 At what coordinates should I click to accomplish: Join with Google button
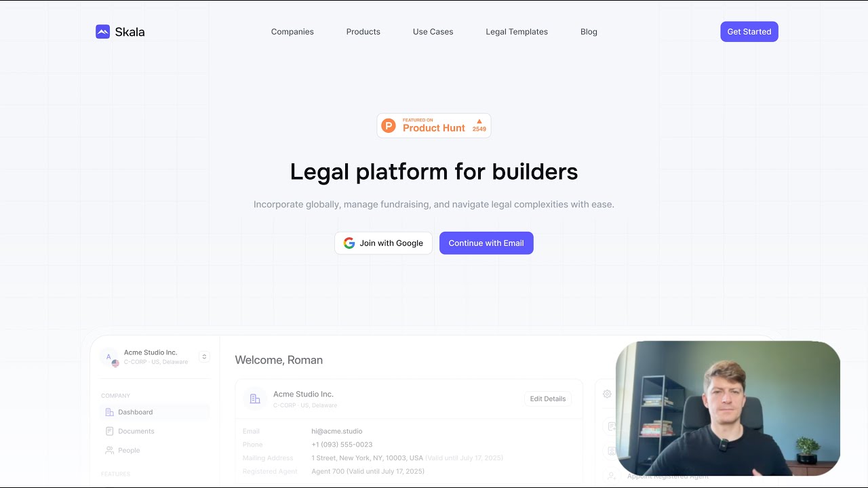point(383,243)
